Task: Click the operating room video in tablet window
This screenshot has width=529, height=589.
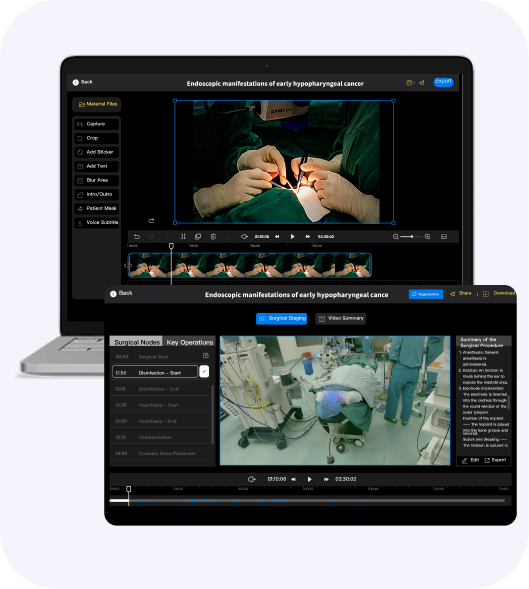Action: 335,400
